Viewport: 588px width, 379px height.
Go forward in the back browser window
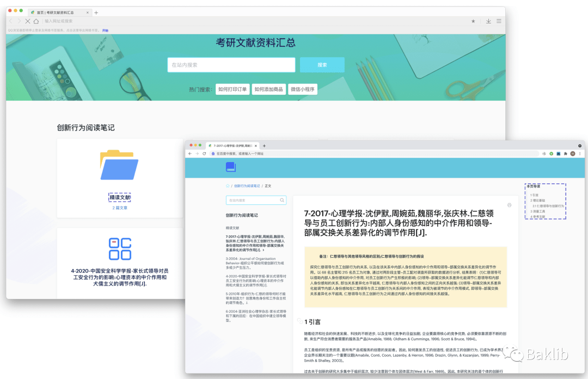point(19,21)
